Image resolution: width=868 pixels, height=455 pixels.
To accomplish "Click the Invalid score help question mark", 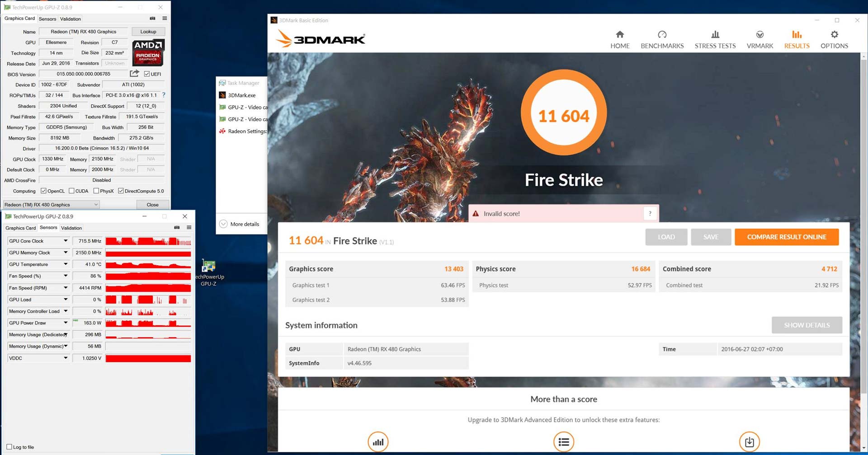I will click(x=650, y=214).
